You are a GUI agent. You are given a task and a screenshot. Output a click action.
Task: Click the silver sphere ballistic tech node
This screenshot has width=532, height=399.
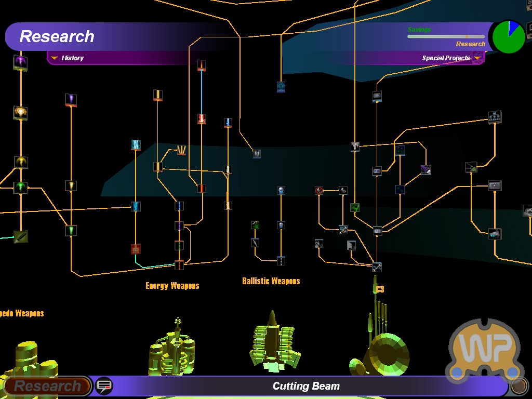point(281,191)
